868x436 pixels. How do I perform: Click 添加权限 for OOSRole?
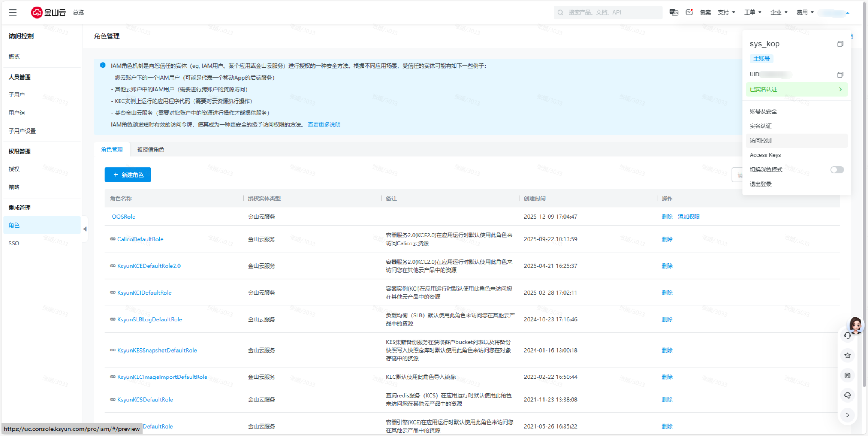(x=689, y=217)
